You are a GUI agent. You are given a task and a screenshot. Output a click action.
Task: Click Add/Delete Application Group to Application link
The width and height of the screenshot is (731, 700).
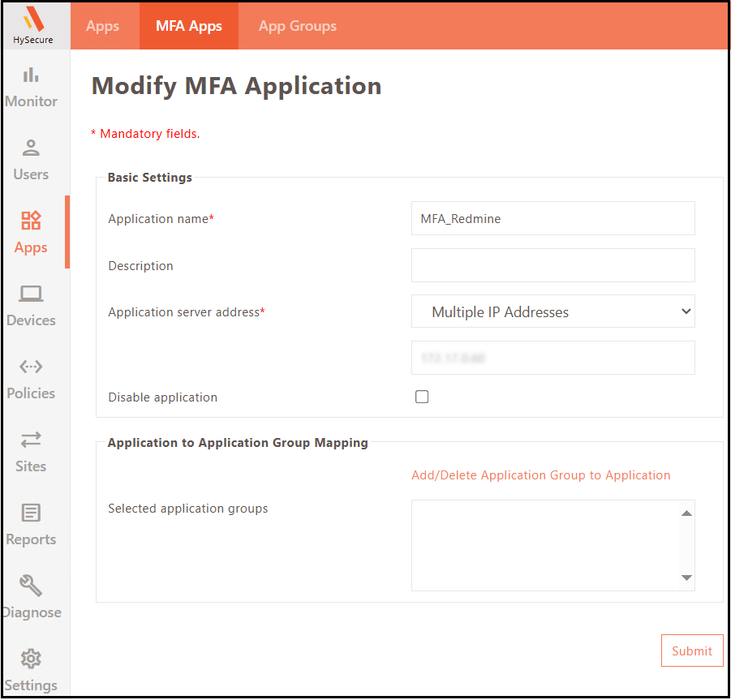point(540,475)
